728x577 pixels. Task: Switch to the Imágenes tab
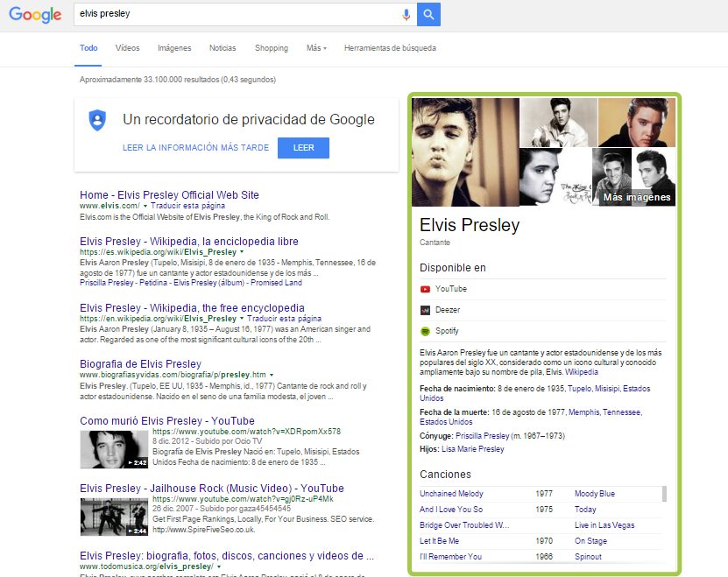coord(174,48)
